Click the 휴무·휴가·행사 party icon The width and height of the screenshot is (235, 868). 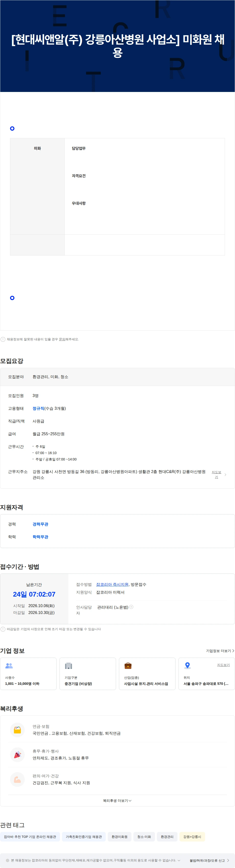click(17, 754)
